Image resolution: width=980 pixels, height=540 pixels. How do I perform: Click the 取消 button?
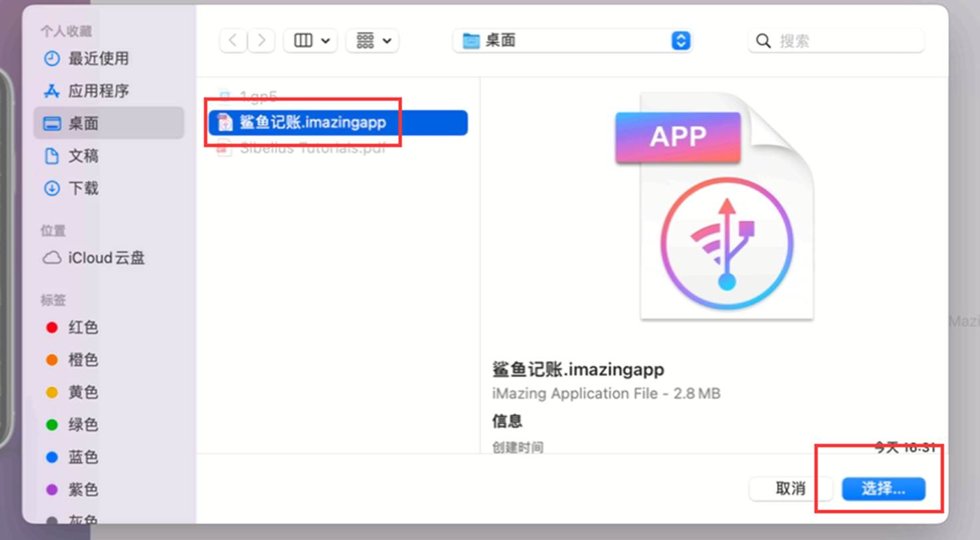tap(791, 489)
